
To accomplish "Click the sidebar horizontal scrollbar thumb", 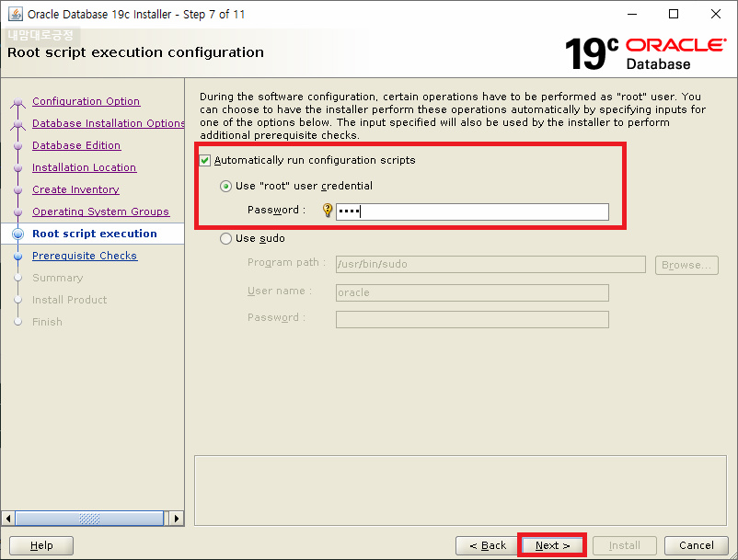I will pyautogui.click(x=89, y=519).
